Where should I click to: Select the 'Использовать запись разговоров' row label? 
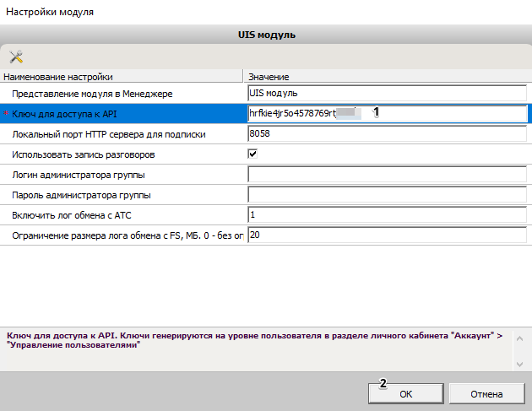(84, 154)
